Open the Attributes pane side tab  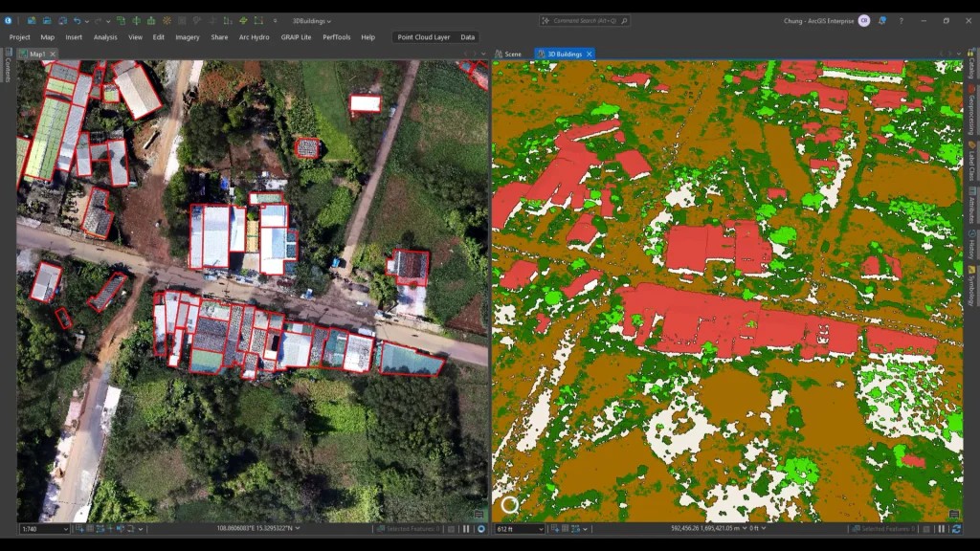971,205
